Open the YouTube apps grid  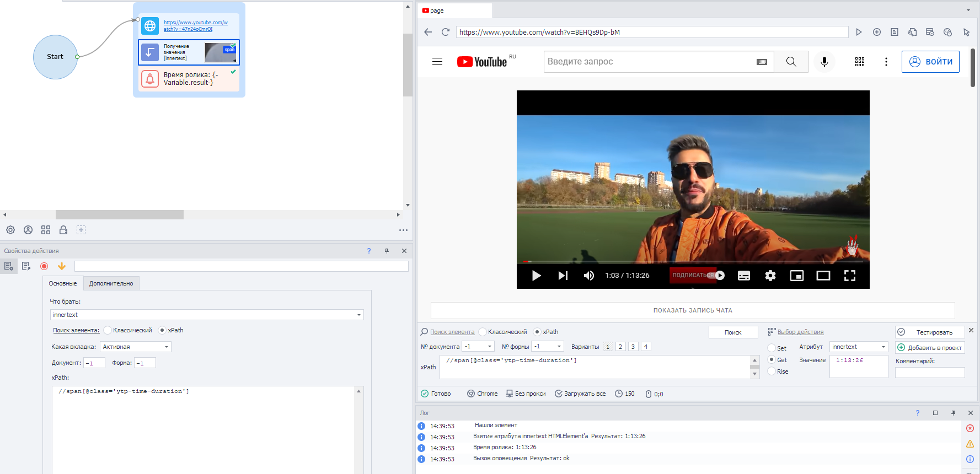tap(859, 62)
